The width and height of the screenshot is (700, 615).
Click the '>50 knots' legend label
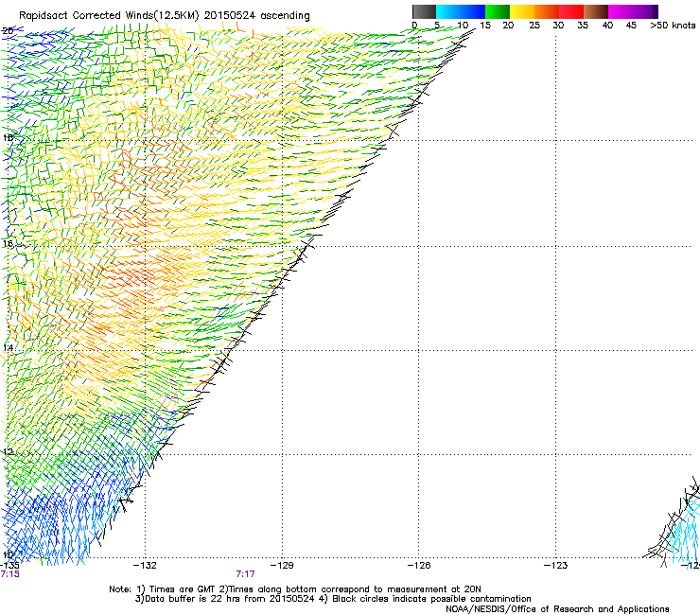pos(673,26)
